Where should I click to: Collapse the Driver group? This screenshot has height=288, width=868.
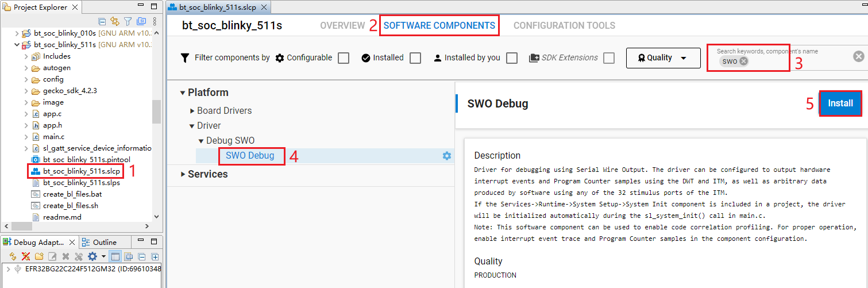click(192, 126)
